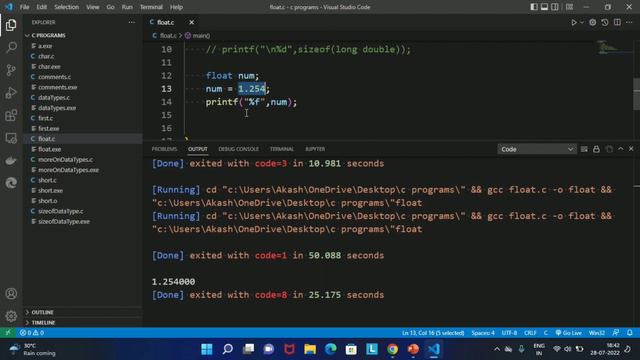Open the weather widget on taskbar
The image size is (640, 360).
coord(33,349)
